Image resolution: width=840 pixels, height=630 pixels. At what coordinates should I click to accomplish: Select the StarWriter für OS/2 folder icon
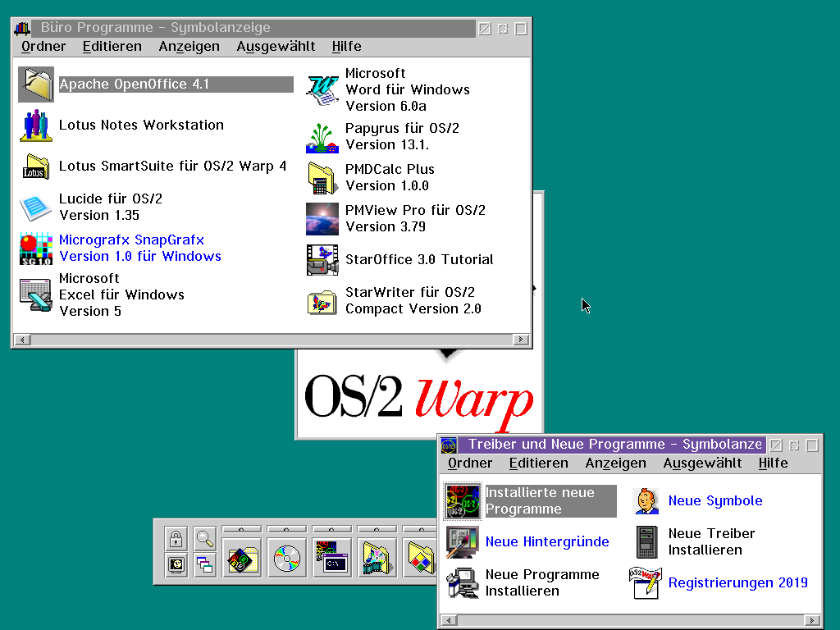pos(322,301)
